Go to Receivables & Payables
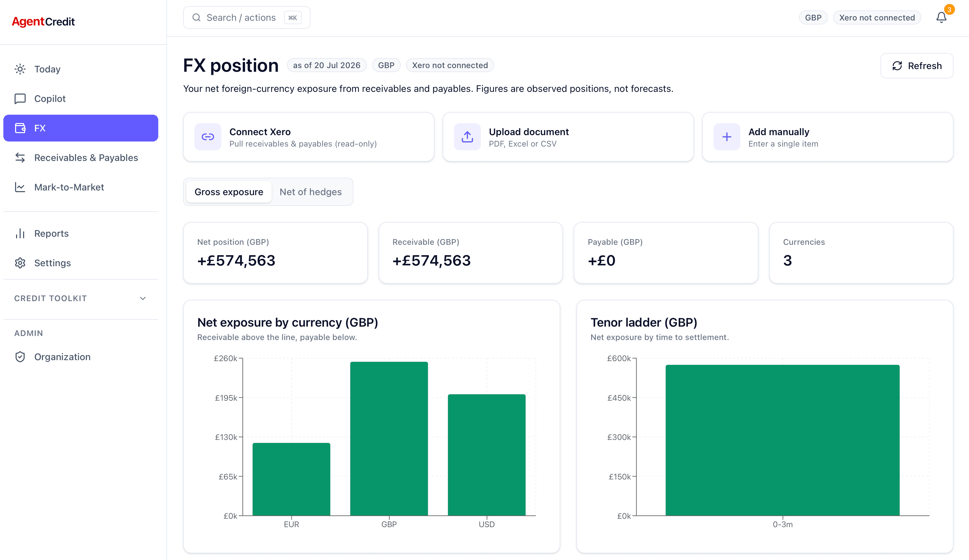Viewport: 969px width, 560px height. (81, 158)
